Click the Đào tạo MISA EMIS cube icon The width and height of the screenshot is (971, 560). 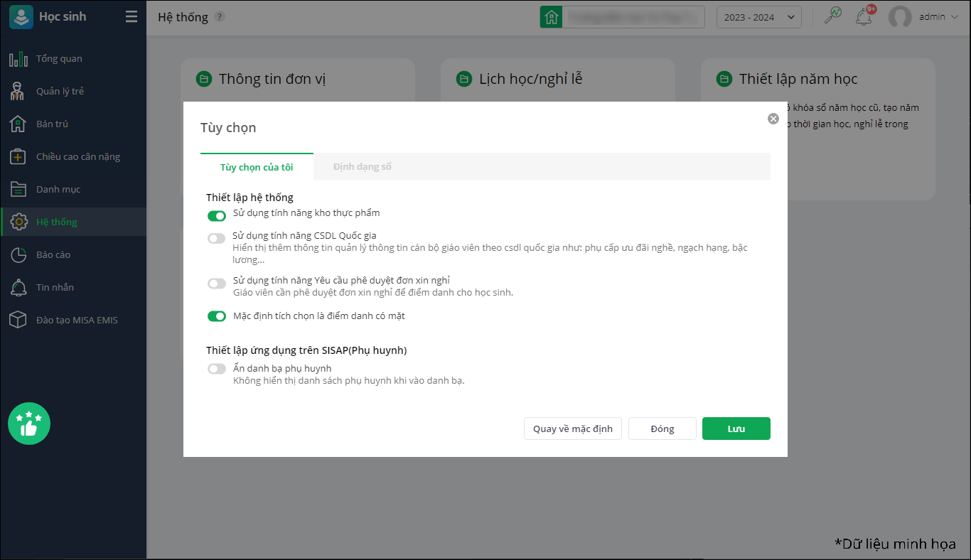(x=18, y=321)
